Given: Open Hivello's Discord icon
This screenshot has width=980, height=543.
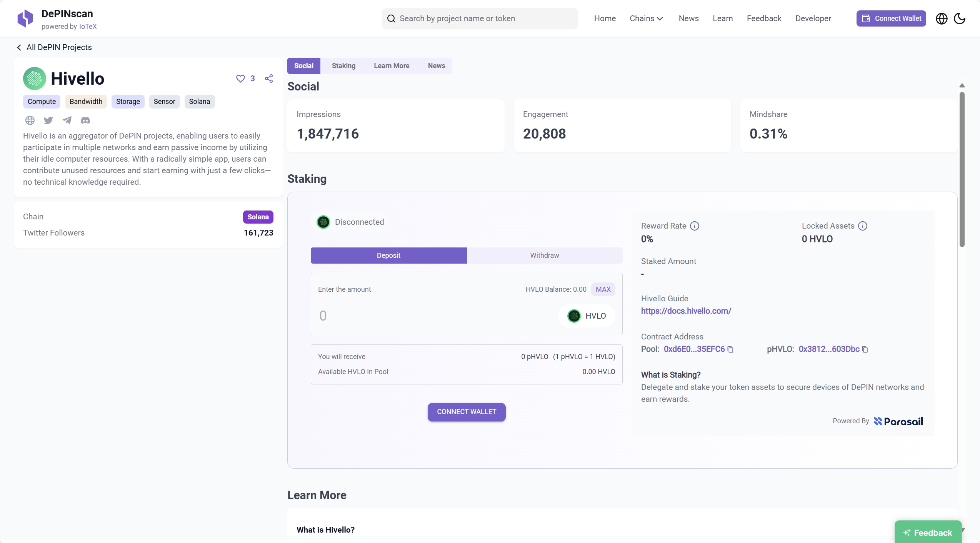Looking at the screenshot, I should click(x=85, y=120).
